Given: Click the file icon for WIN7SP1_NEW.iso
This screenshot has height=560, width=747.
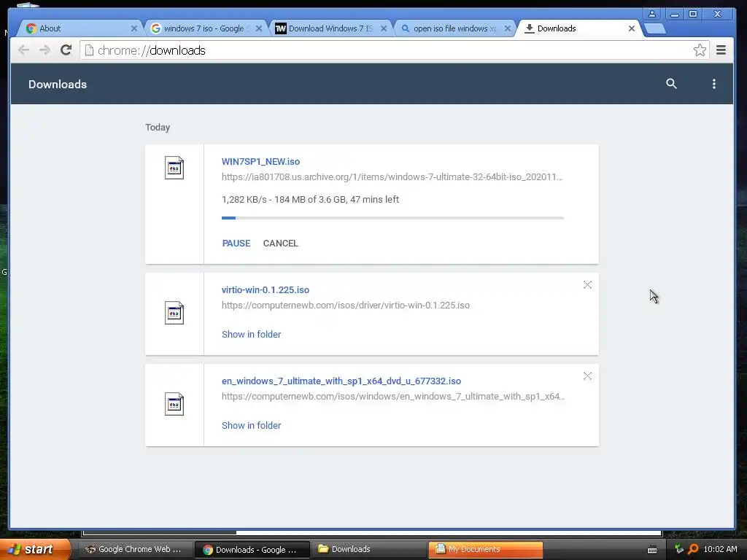Looking at the screenshot, I should 174,168.
